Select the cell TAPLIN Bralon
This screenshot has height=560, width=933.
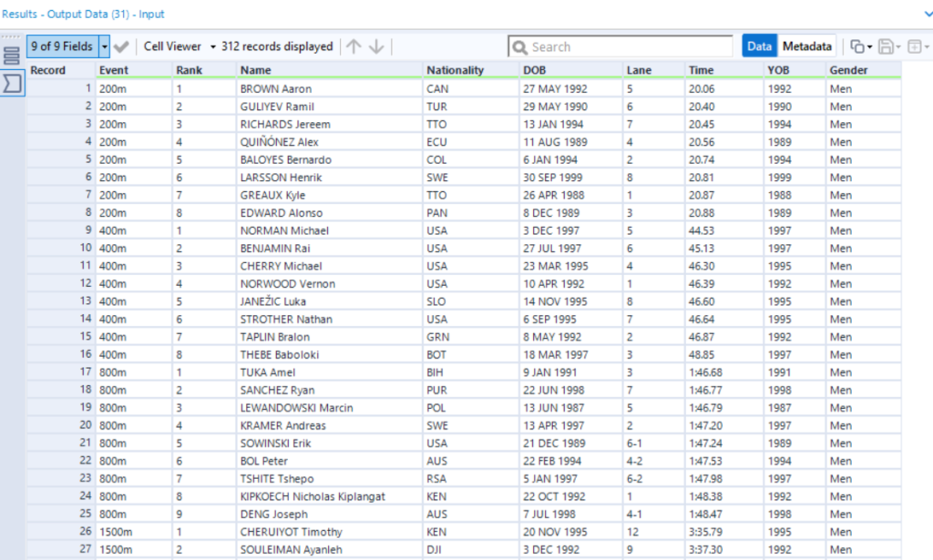click(x=330, y=337)
